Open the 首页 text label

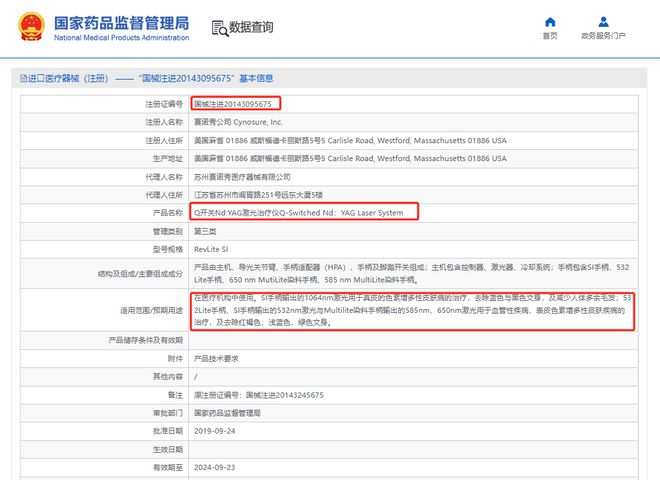click(x=550, y=37)
